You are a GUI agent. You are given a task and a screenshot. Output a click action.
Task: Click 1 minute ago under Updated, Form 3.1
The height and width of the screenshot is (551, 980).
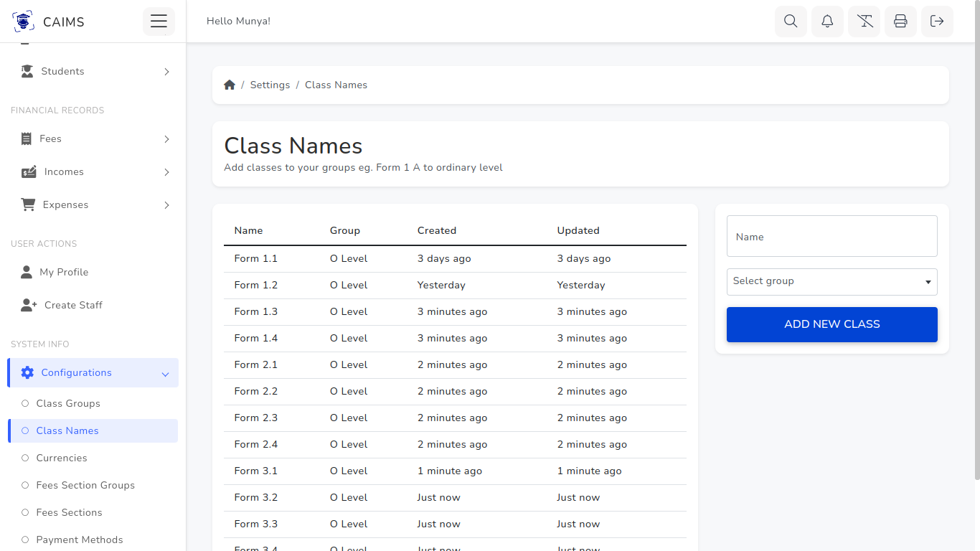pos(589,471)
